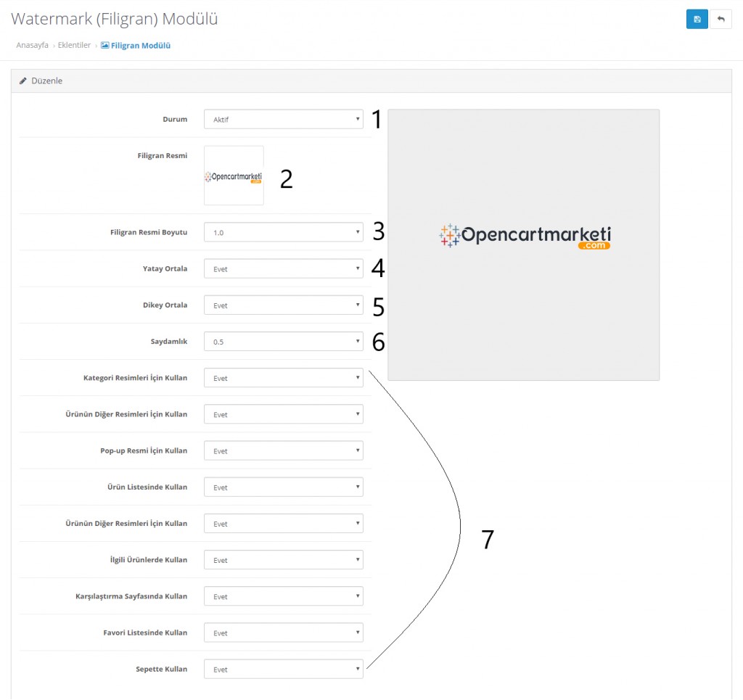Expand the Filigran Resmi Boyutu dropdown
743x700 pixels.
tap(283, 232)
